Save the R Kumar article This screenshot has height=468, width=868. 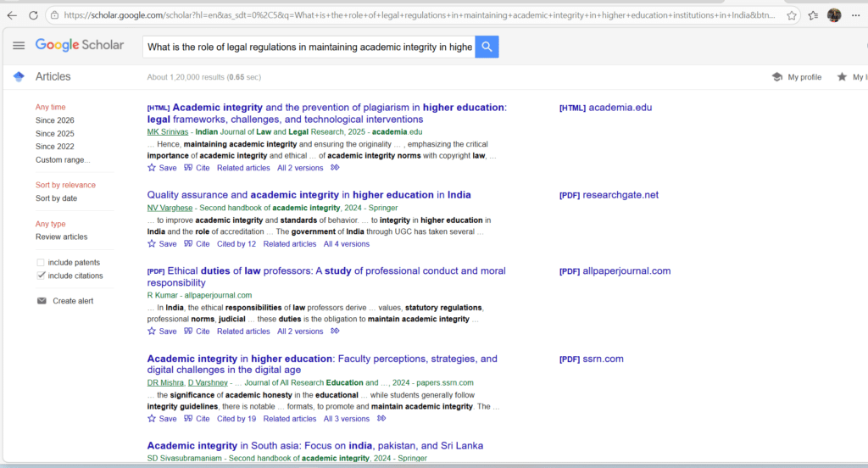click(x=162, y=331)
